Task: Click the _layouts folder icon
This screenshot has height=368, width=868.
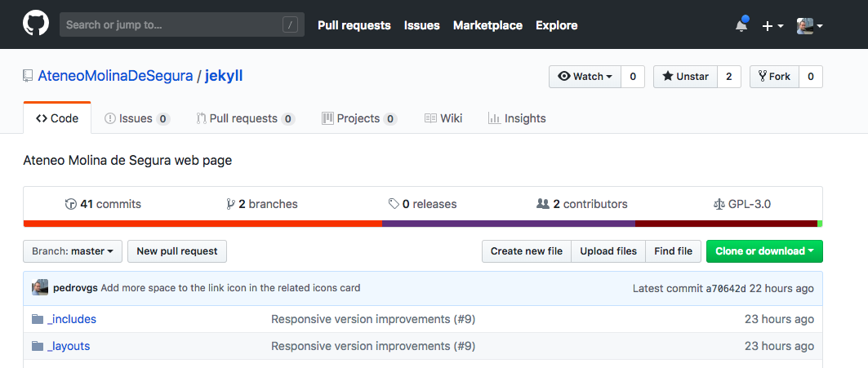Action: coord(37,346)
